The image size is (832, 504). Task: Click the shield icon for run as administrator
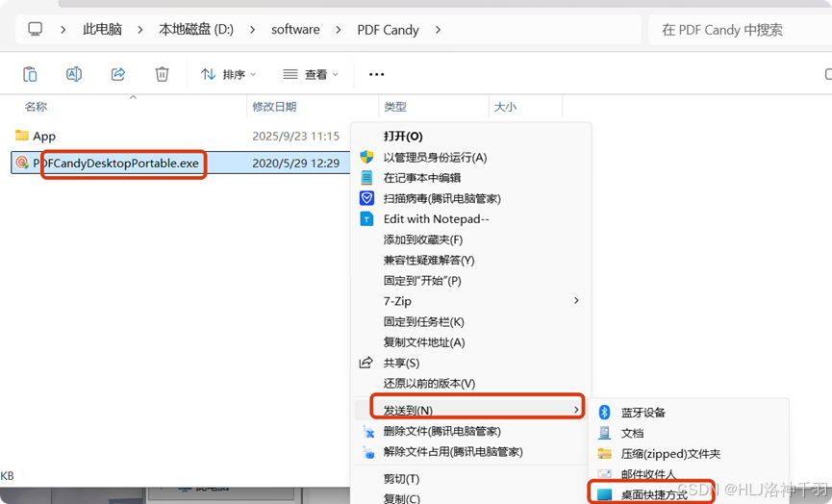click(x=366, y=157)
